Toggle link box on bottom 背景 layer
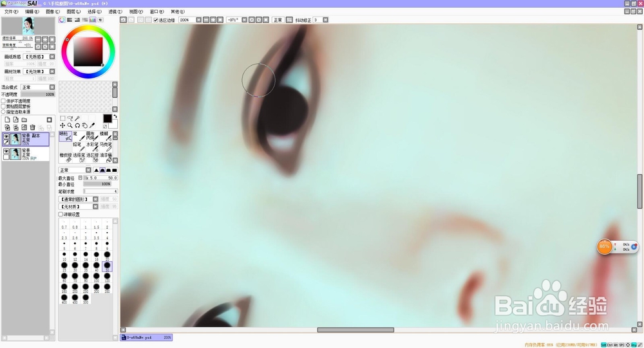Image resolution: width=644 pixels, height=348 pixels. click(x=6, y=157)
